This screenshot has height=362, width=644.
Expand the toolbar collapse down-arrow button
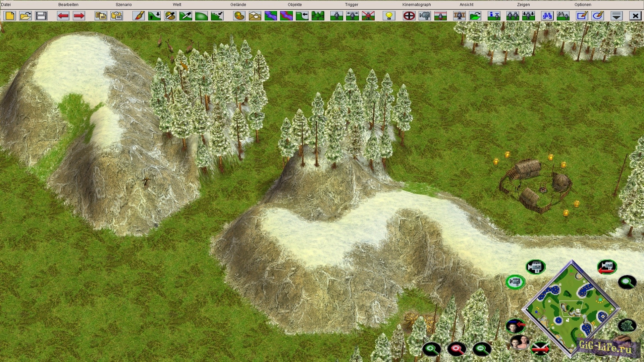coord(616,16)
